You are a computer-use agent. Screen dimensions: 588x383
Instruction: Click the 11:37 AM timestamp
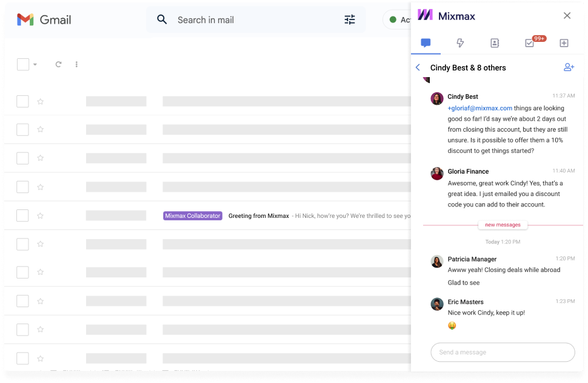click(x=563, y=96)
